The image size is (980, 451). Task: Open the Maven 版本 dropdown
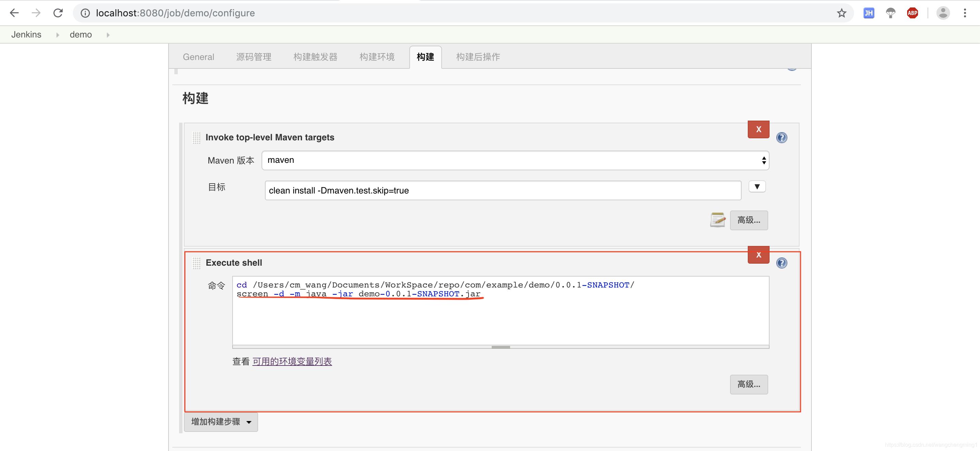(x=515, y=160)
